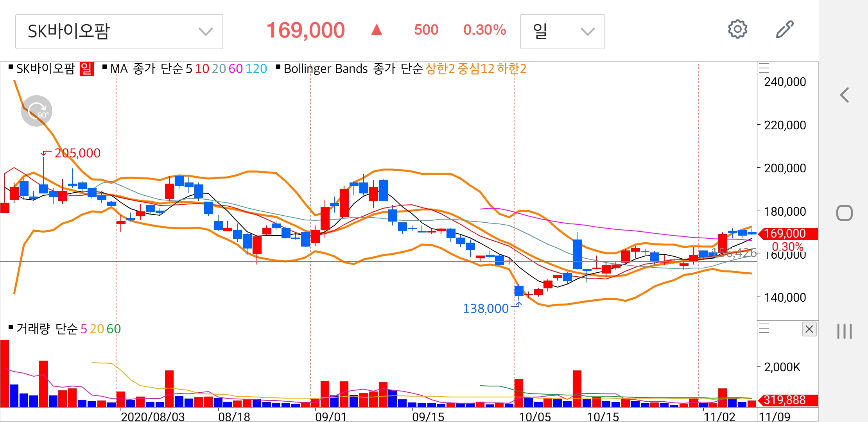Viewport: 868px width, 422px height.
Task: Tap the MA 20 legend value
Action: (x=219, y=69)
